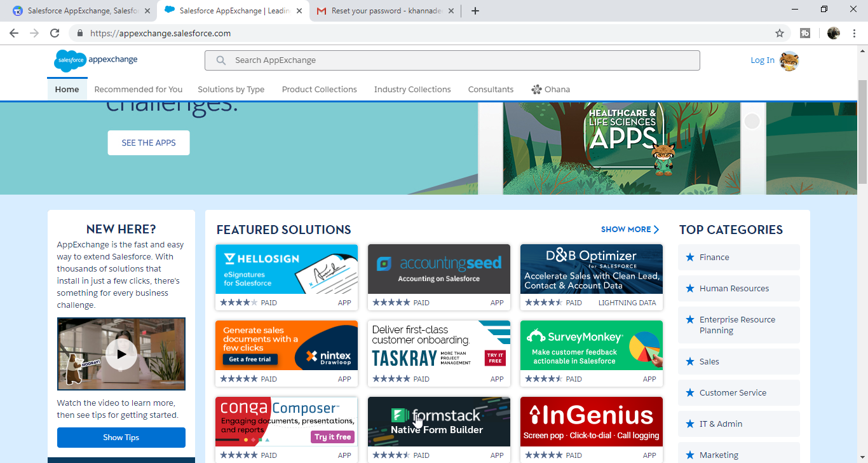This screenshot has width=868, height=463.
Task: Close the Gmail Reset your password tab
Action: click(451, 11)
